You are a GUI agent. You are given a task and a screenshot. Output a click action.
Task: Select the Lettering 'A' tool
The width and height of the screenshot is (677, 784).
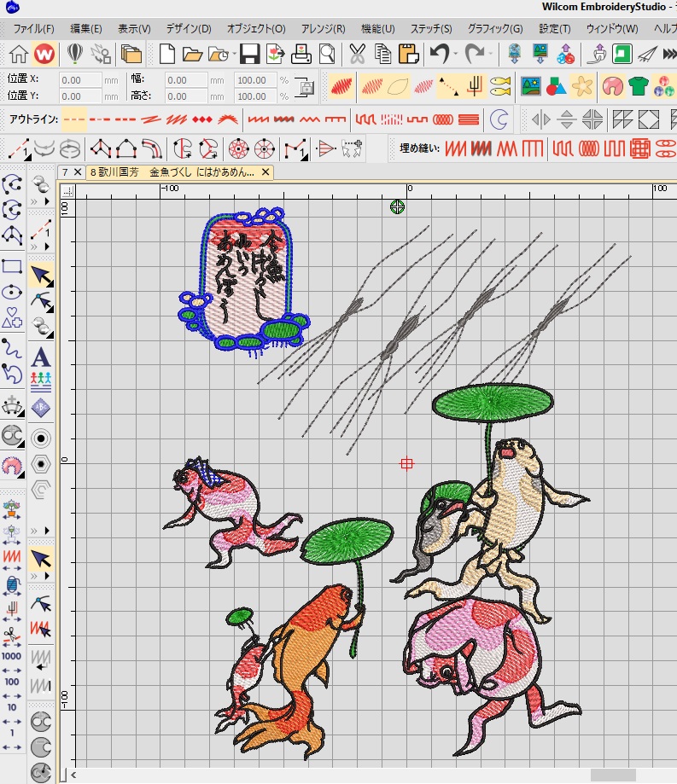[x=40, y=357]
